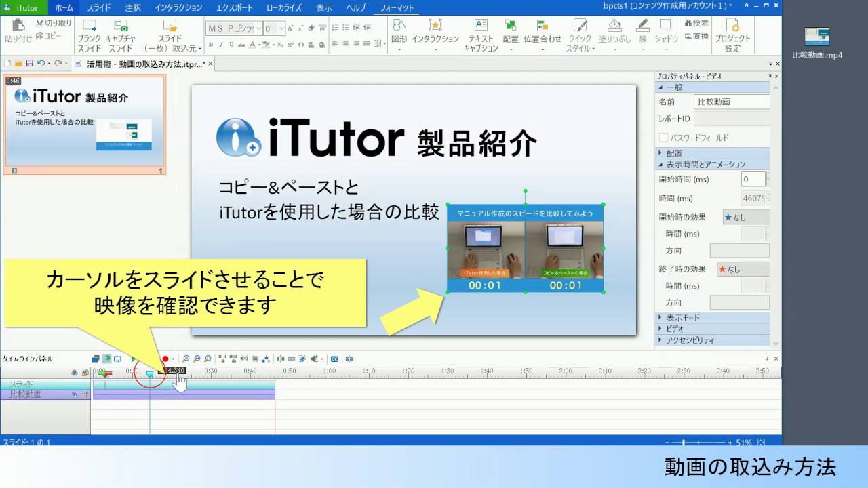
Task: Click the paste (貼り付け) icon
Action: point(18,26)
